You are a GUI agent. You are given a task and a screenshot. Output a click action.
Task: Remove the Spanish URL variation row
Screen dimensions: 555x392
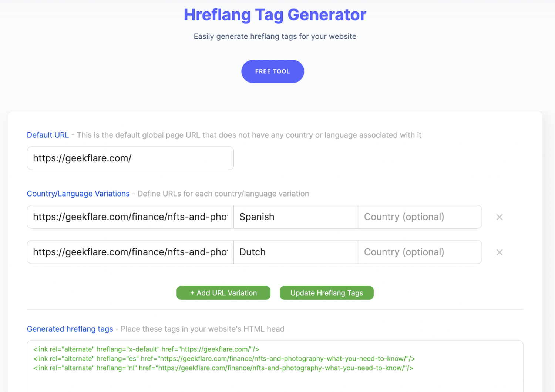tap(499, 217)
